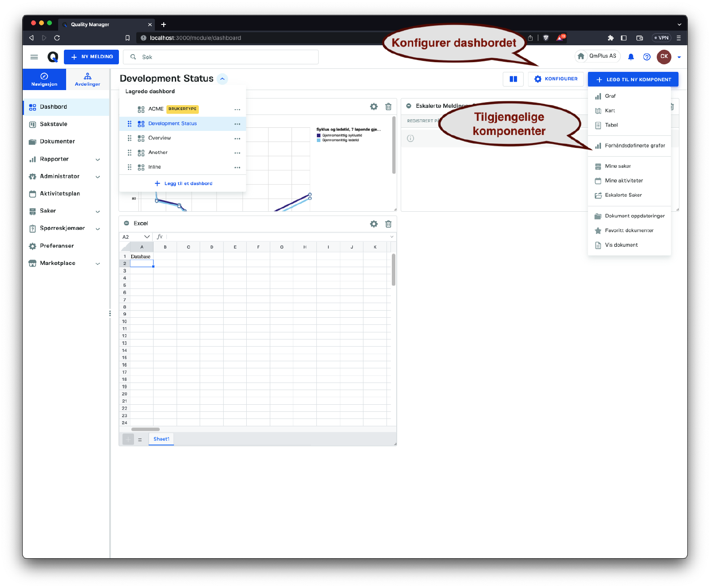The image size is (710, 588).
Task: Click the spreadsheet horizontal scrollbar
Action: [146, 429]
